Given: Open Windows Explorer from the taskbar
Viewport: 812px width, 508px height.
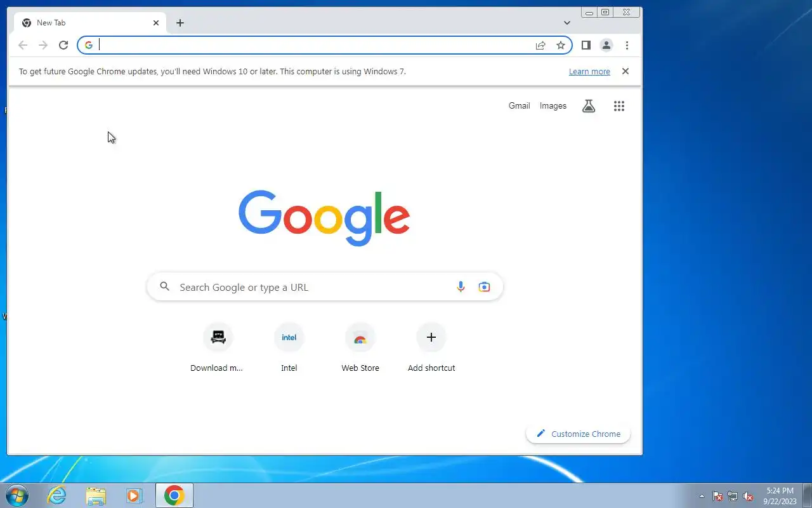Looking at the screenshot, I should click(x=96, y=495).
